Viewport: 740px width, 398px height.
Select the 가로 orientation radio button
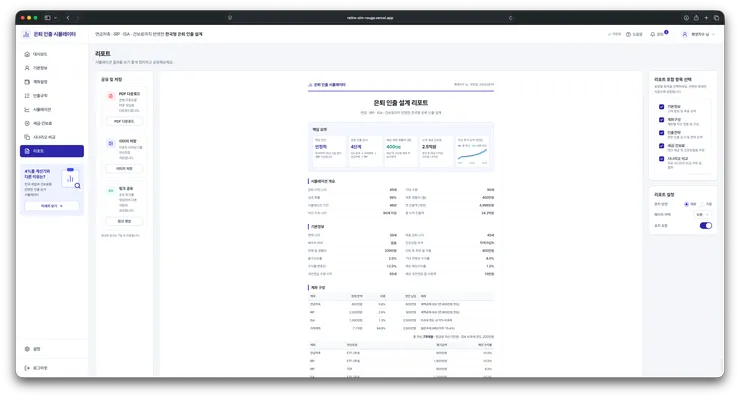(702, 204)
